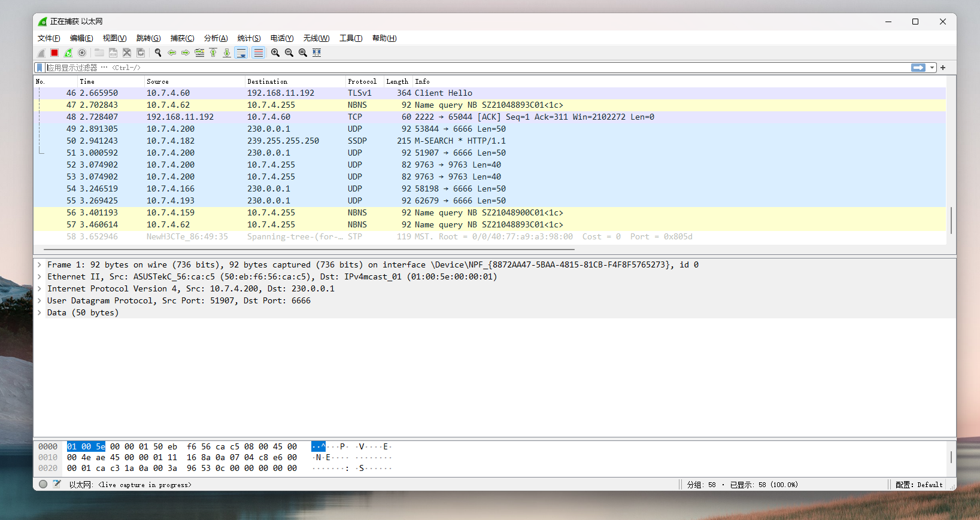The width and height of the screenshot is (980, 520).
Task: Select packet 46 TLSv1 Client Hello
Action: 490,93
